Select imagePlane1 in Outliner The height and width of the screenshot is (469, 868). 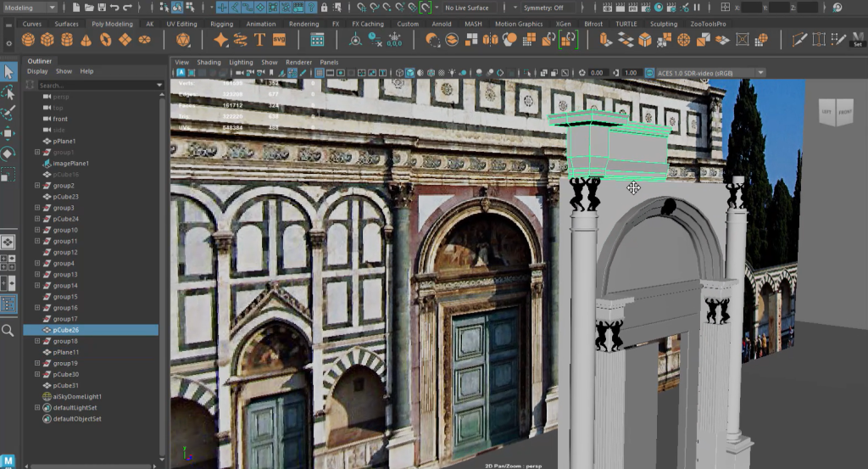[x=70, y=164]
